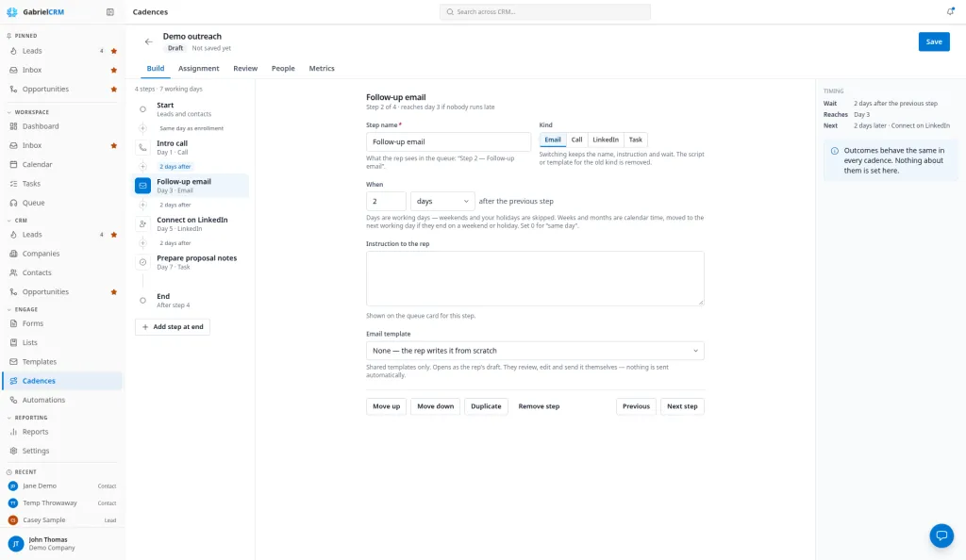Image resolution: width=966 pixels, height=560 pixels.
Task: Click the wait days number field
Action: coord(386,201)
